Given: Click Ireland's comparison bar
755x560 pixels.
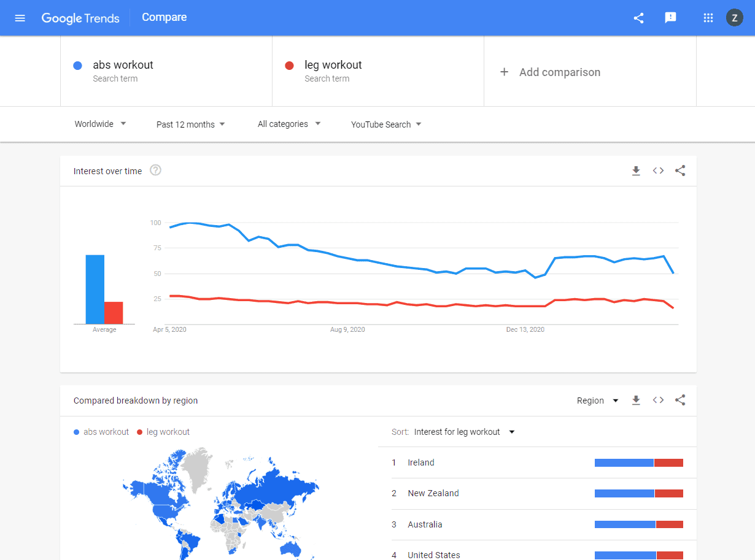Looking at the screenshot, I should click(639, 462).
